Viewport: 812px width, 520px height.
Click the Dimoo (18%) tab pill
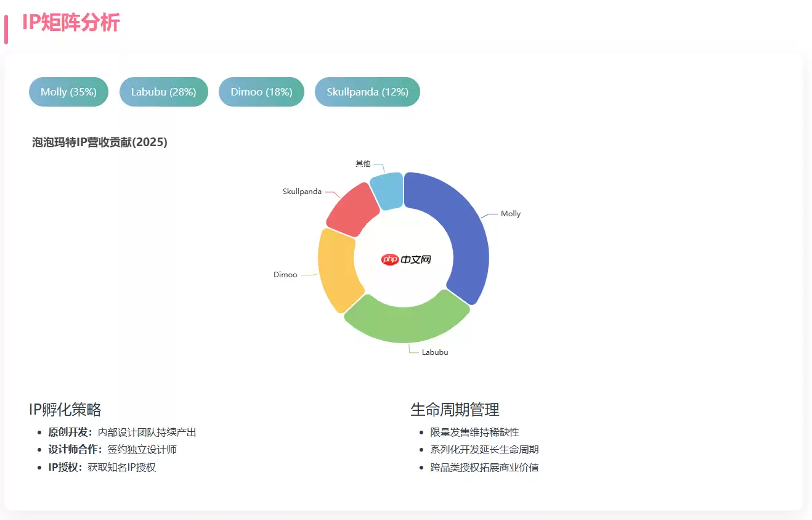(261, 91)
